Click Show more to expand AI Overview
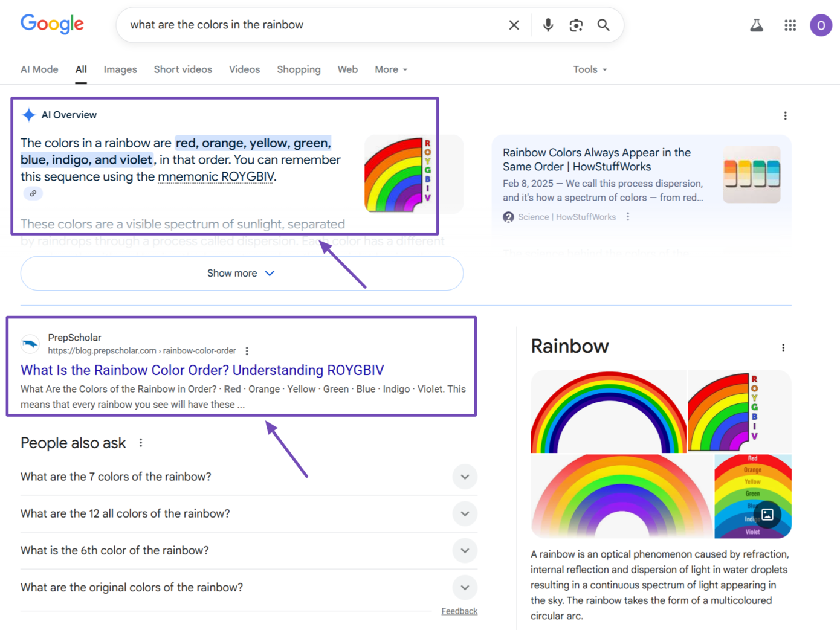The image size is (840, 630). [242, 273]
